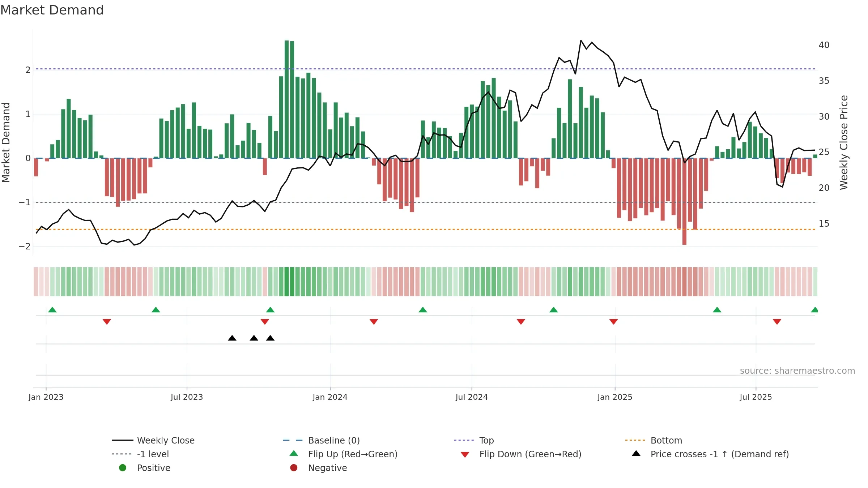The width and height of the screenshot is (868, 488).
Task: Toggle Flip Up (Red→Green) legend entry
Action: [x=344, y=454]
